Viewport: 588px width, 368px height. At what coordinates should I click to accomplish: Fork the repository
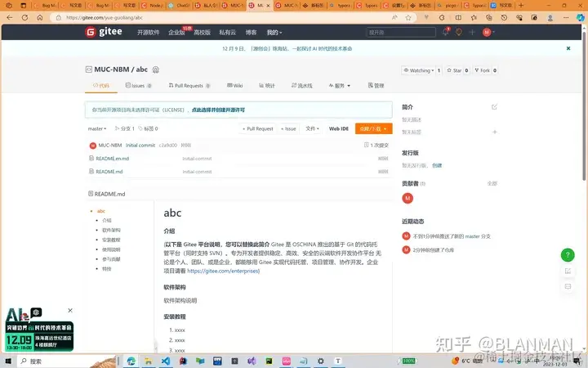coord(483,70)
